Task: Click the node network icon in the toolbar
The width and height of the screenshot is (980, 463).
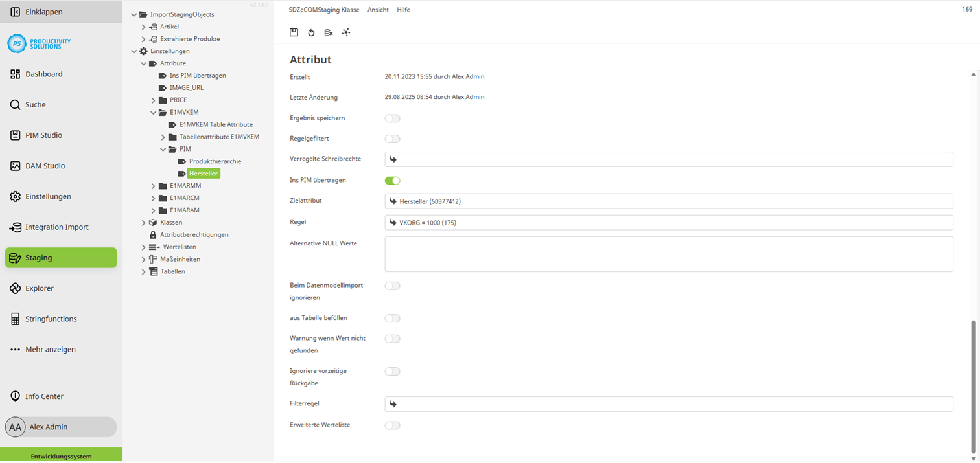Action: coord(346,32)
